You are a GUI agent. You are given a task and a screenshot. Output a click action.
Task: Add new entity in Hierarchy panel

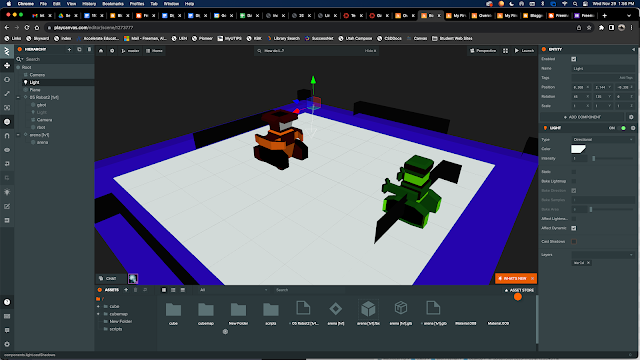(69, 49)
